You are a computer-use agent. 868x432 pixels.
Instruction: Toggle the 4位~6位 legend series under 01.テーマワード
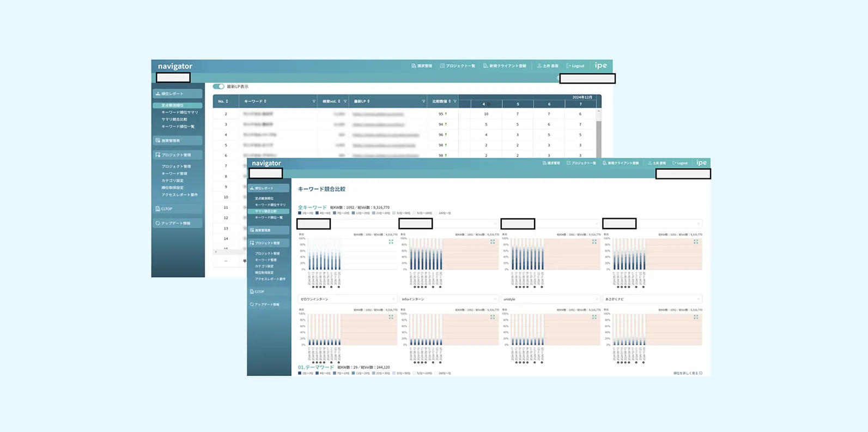pyautogui.click(x=323, y=373)
